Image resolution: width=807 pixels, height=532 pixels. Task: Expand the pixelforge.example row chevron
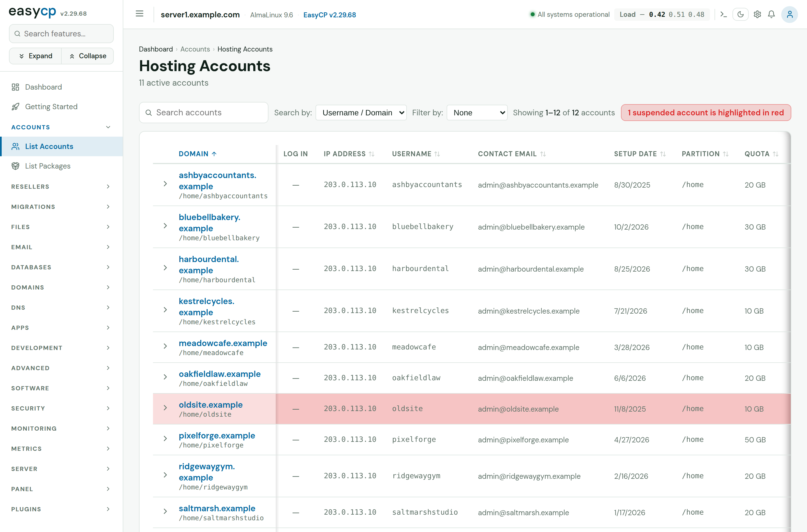click(165, 439)
